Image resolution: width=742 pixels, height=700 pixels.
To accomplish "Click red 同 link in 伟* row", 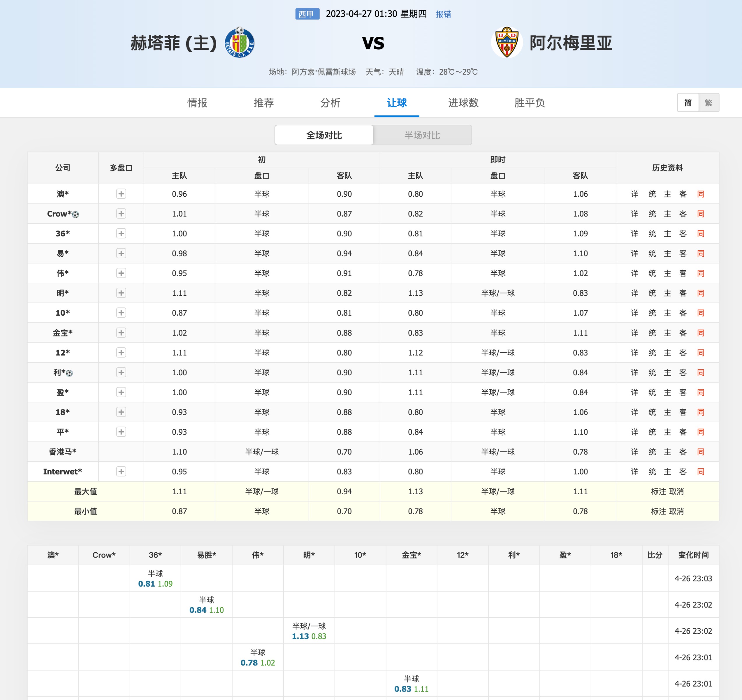I will 701,273.
